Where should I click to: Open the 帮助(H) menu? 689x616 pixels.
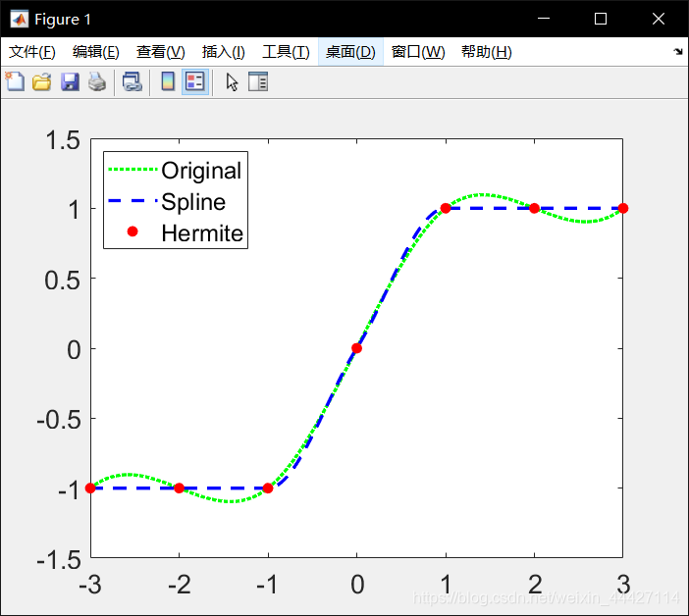[487, 52]
